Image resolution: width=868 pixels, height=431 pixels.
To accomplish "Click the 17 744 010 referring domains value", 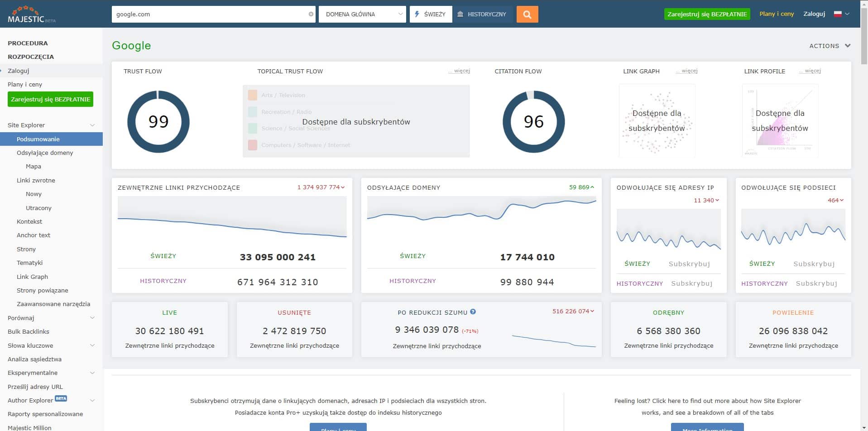I will (527, 257).
